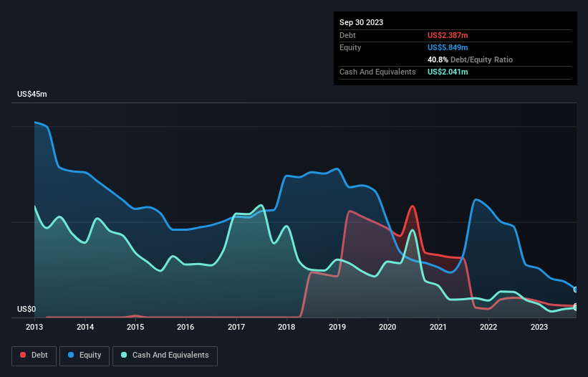Click the US$45m y-axis label
The height and width of the screenshot is (377, 588).
click(x=32, y=94)
